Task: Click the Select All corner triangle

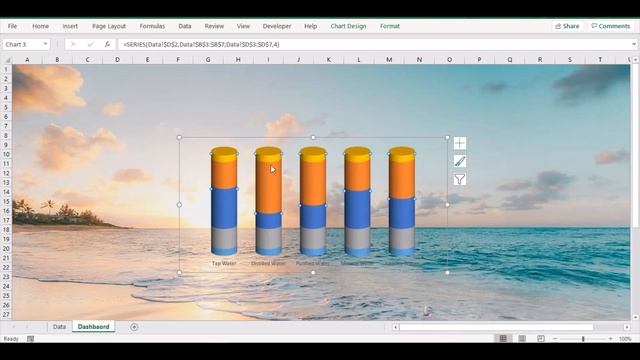Action: pos(7,60)
